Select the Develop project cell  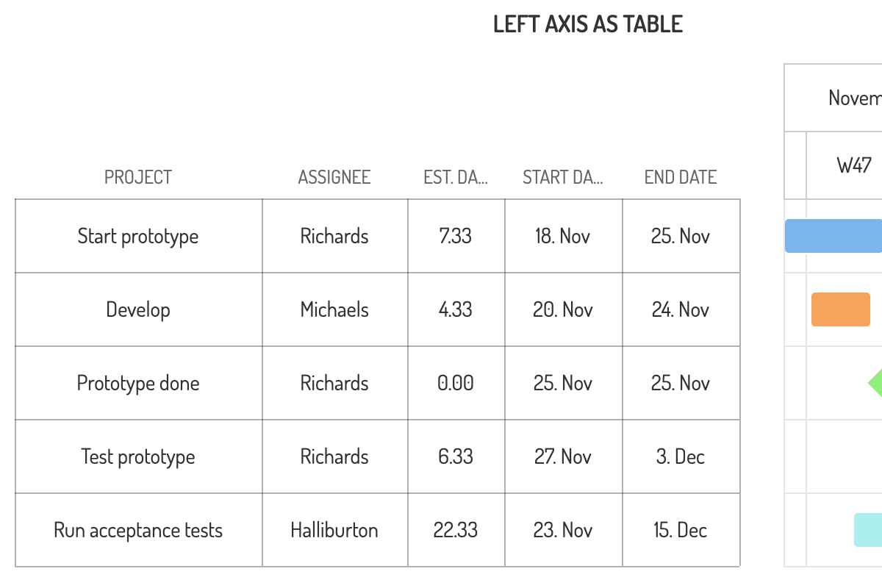click(x=138, y=309)
